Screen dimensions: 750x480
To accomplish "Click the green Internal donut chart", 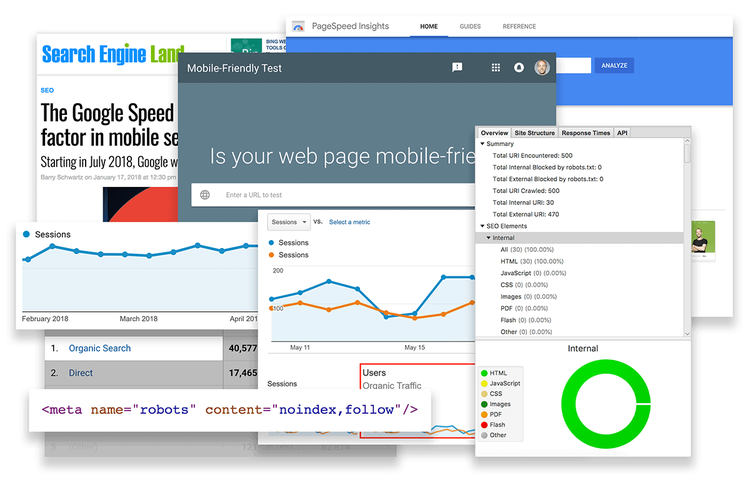I will click(x=606, y=404).
